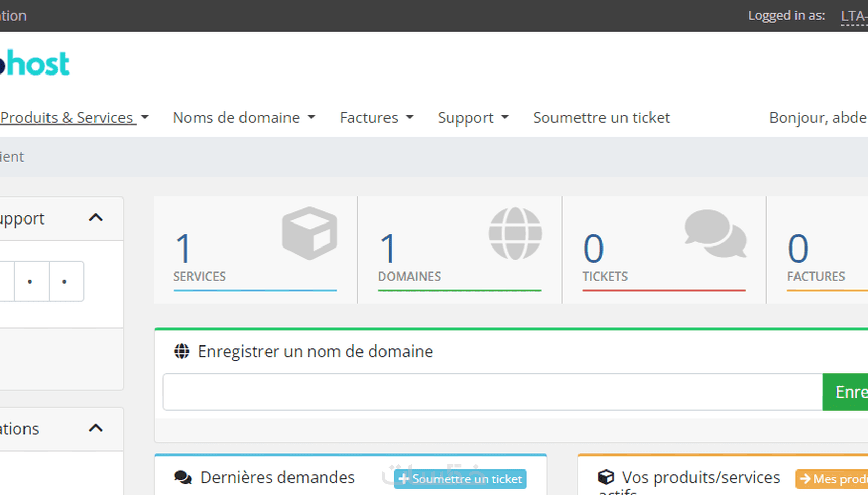
Task: Click the 'Enregistrer un nom de domaine' heading
Action: click(316, 352)
